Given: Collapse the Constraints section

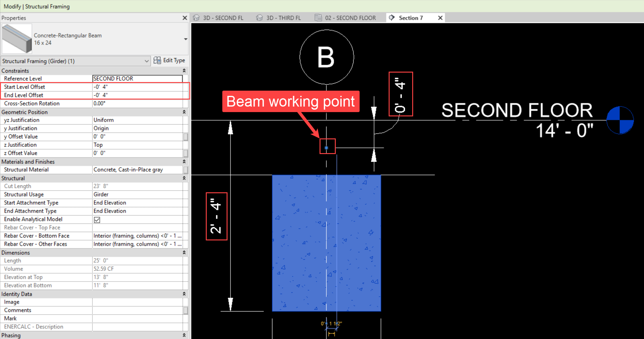Looking at the screenshot, I should 184,71.
